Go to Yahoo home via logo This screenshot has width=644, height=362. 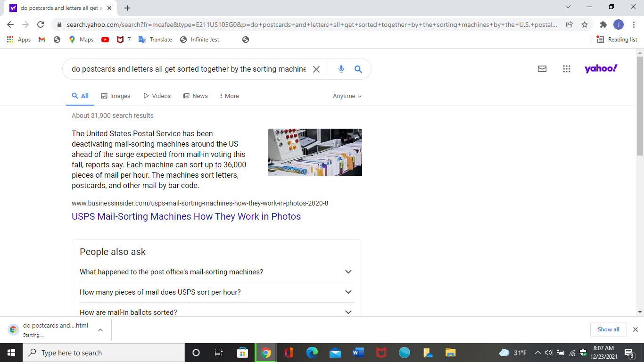(601, 69)
